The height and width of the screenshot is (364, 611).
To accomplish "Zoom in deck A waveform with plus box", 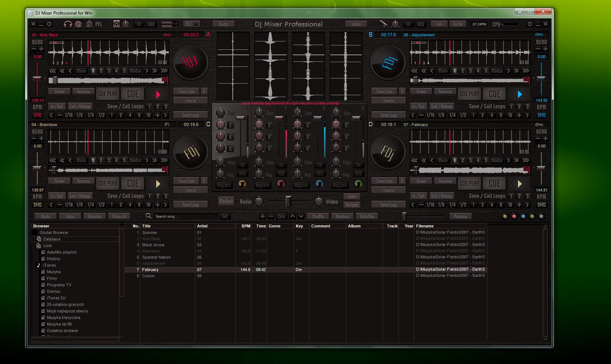I will 165,62.
